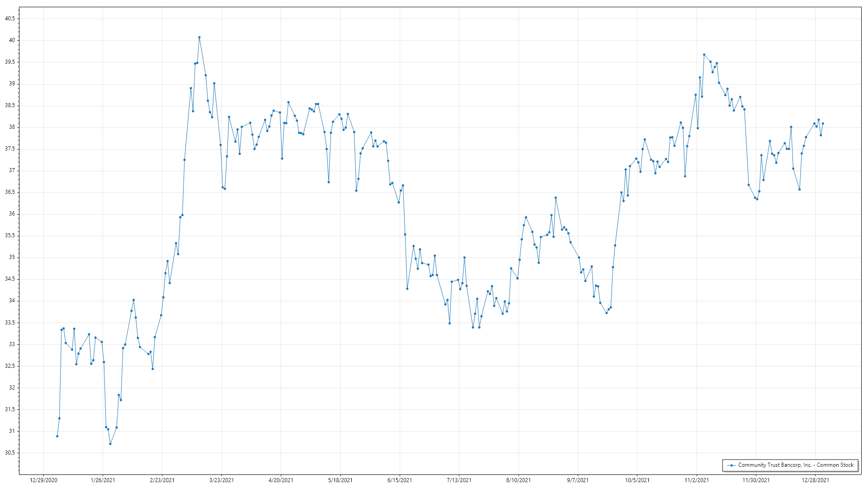Click the 7/13/2021 x-axis date label
868x488 pixels.
click(459, 480)
